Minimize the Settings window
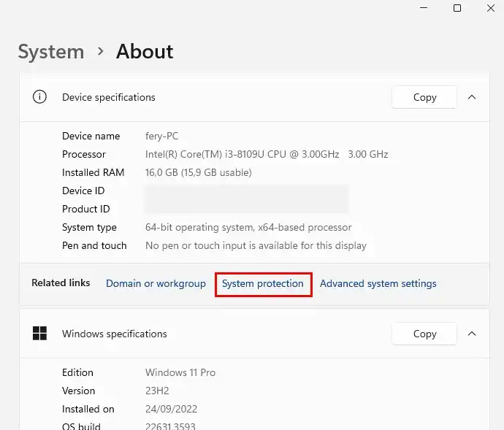This screenshot has height=430, width=504. point(424,8)
